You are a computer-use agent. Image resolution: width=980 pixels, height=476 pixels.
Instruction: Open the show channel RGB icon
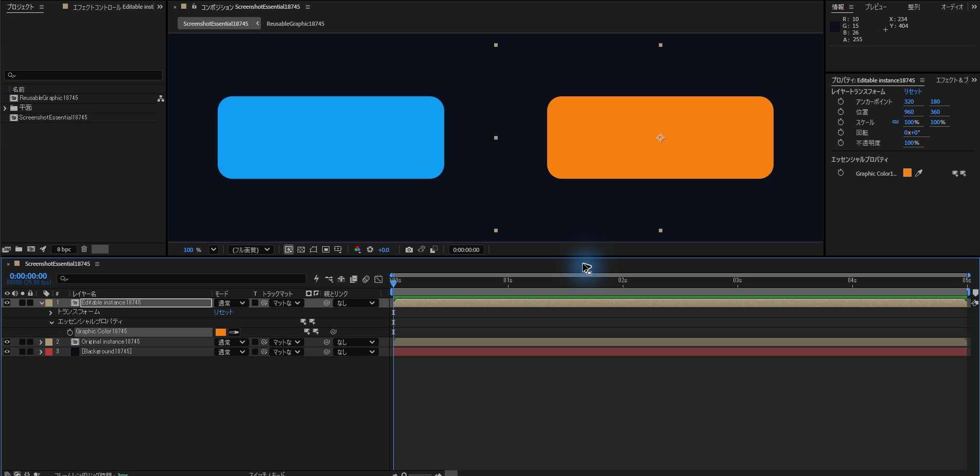[358, 250]
